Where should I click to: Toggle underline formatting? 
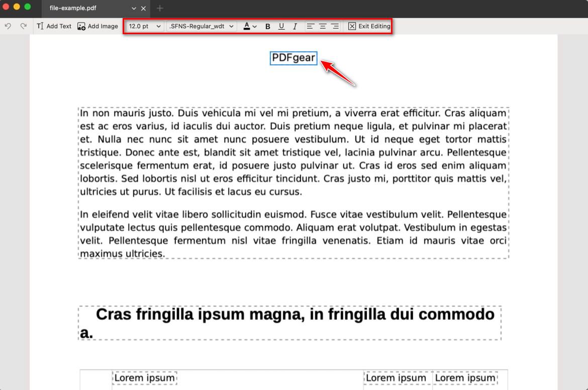pyautogui.click(x=281, y=26)
